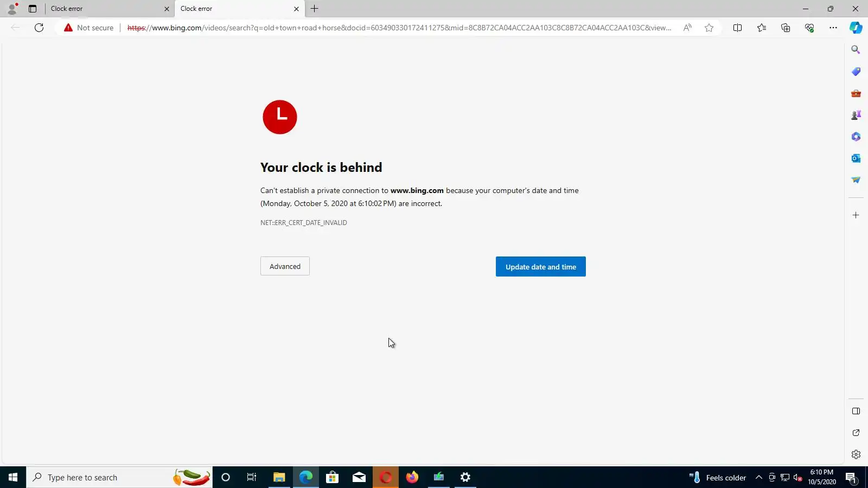Open sidebar Drop paper plane icon
The height and width of the screenshot is (488, 868).
(856, 180)
